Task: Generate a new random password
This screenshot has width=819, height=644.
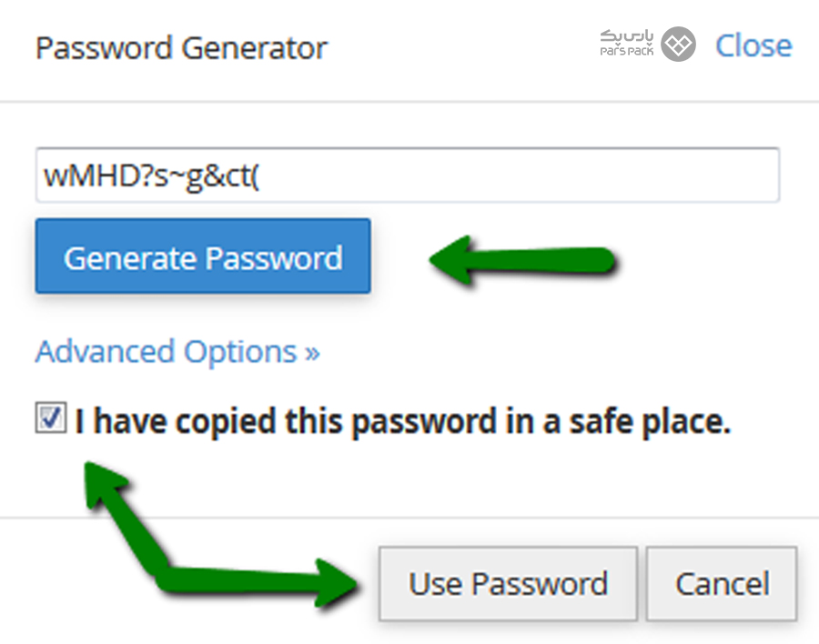Action: tap(203, 257)
